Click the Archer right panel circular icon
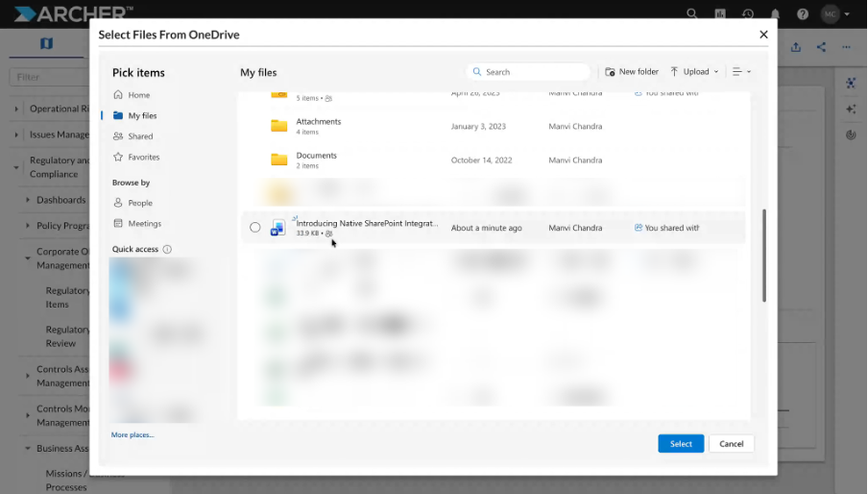 851,135
